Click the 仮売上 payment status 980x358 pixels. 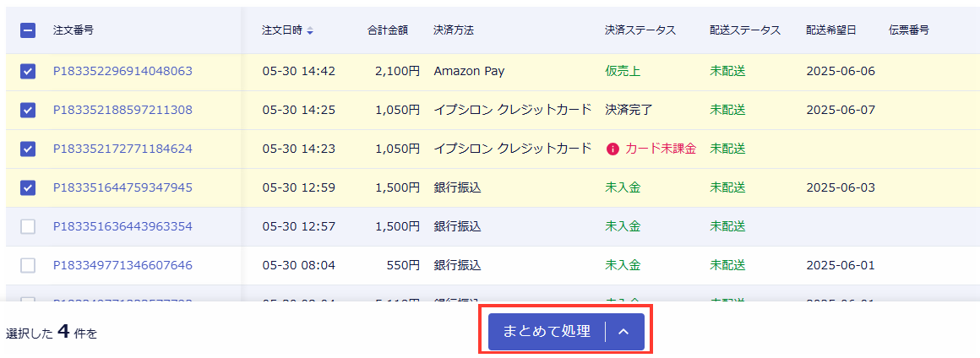(x=623, y=71)
